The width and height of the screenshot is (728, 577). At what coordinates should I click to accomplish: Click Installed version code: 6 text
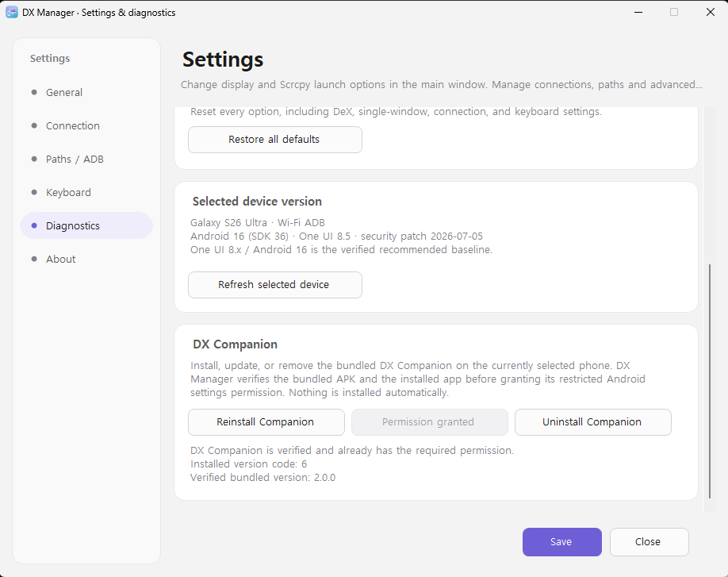(248, 464)
